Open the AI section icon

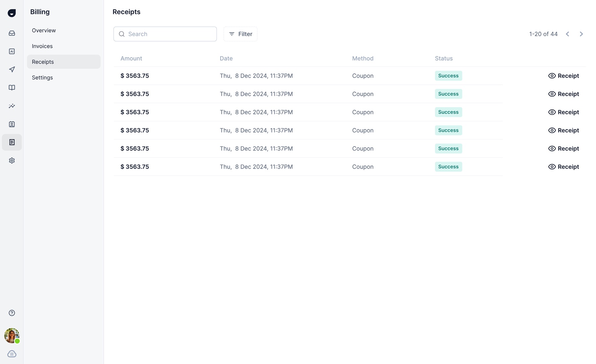click(12, 51)
